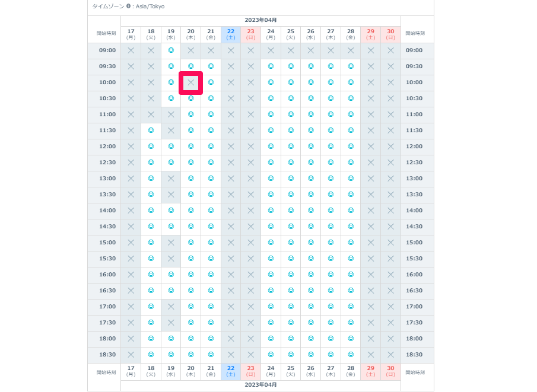This screenshot has height=392, width=537.
Task: Select April 25 at 10:30 circle
Action: [x=291, y=98]
